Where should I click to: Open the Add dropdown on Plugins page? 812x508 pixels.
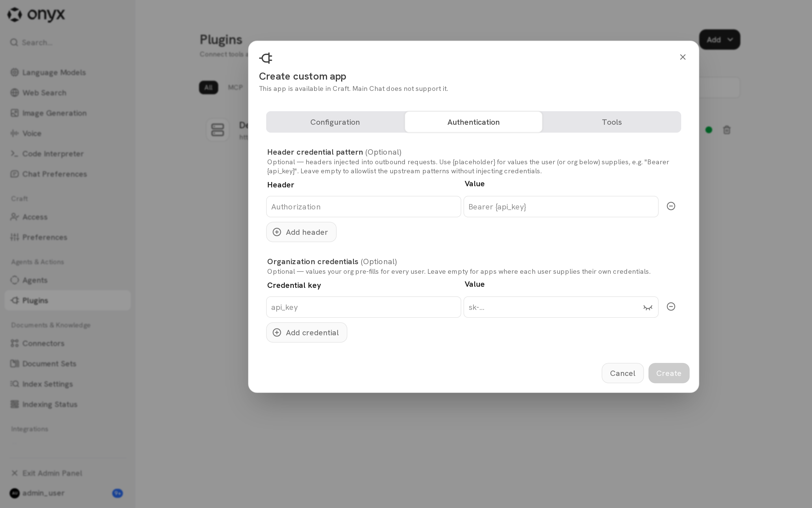coord(720,40)
